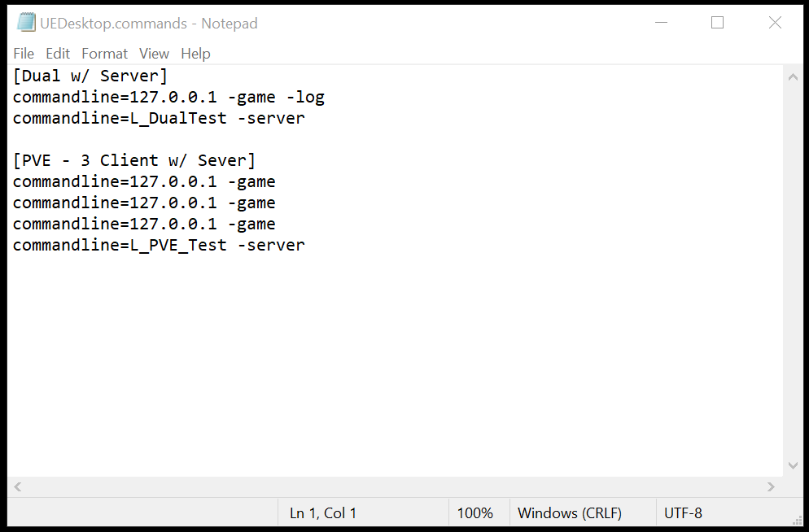Maximize the Notepad window

[x=717, y=23]
